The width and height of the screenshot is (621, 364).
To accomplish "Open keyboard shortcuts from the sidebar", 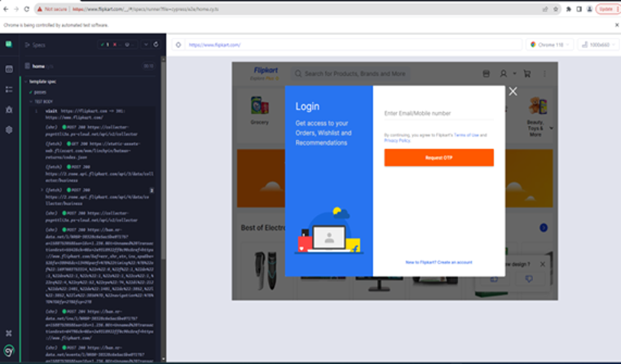I will coord(9,333).
